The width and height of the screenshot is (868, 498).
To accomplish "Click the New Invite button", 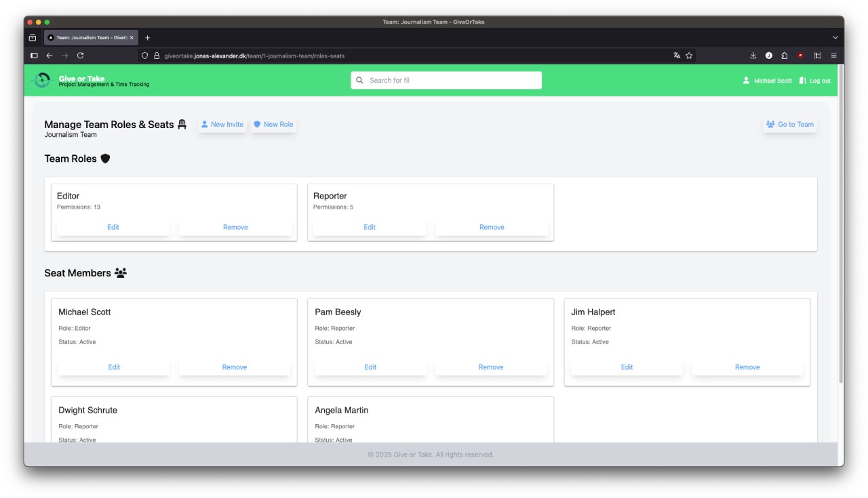I will click(x=222, y=125).
